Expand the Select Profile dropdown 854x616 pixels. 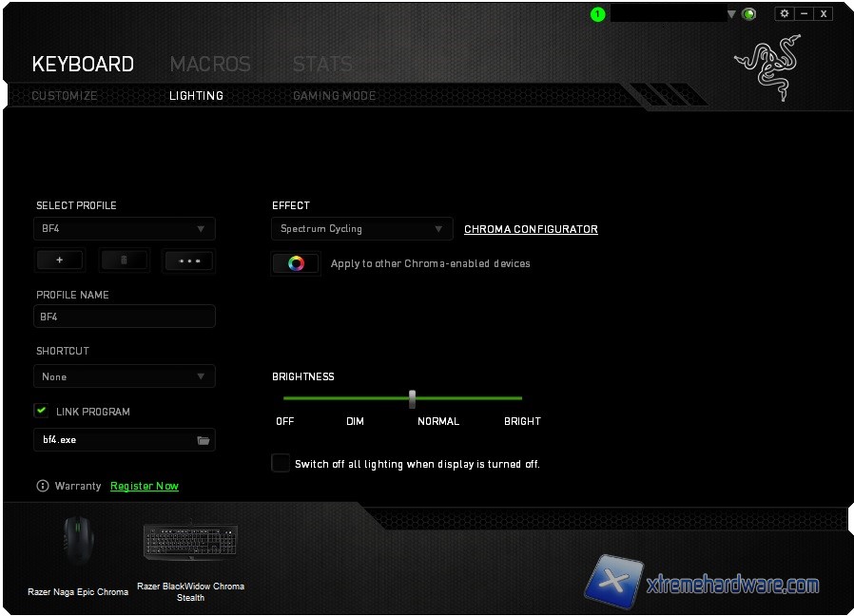[125, 229]
